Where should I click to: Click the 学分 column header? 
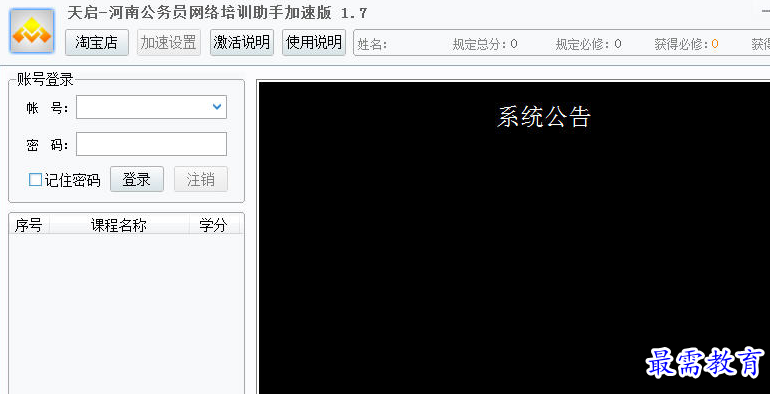(214, 225)
